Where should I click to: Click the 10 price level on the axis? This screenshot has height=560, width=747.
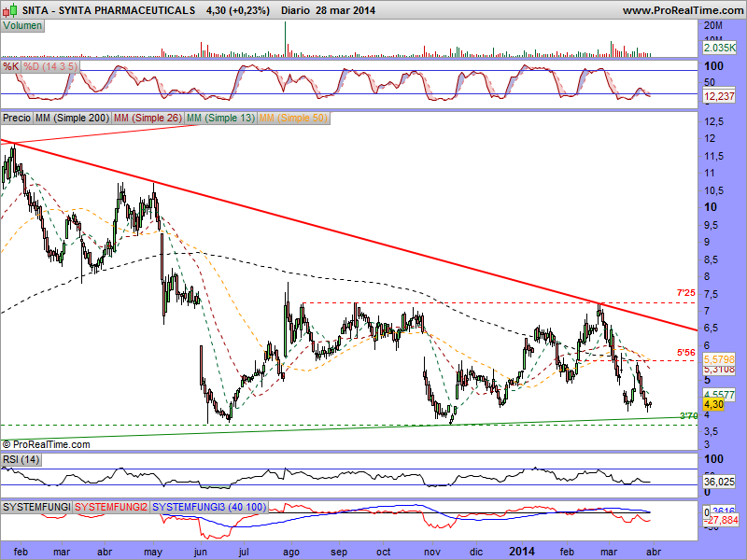point(711,207)
